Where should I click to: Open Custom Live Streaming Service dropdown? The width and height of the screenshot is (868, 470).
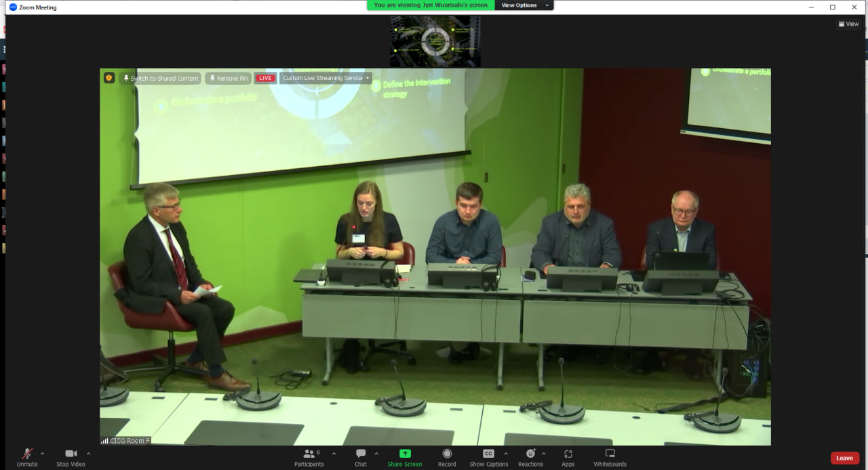(326, 78)
